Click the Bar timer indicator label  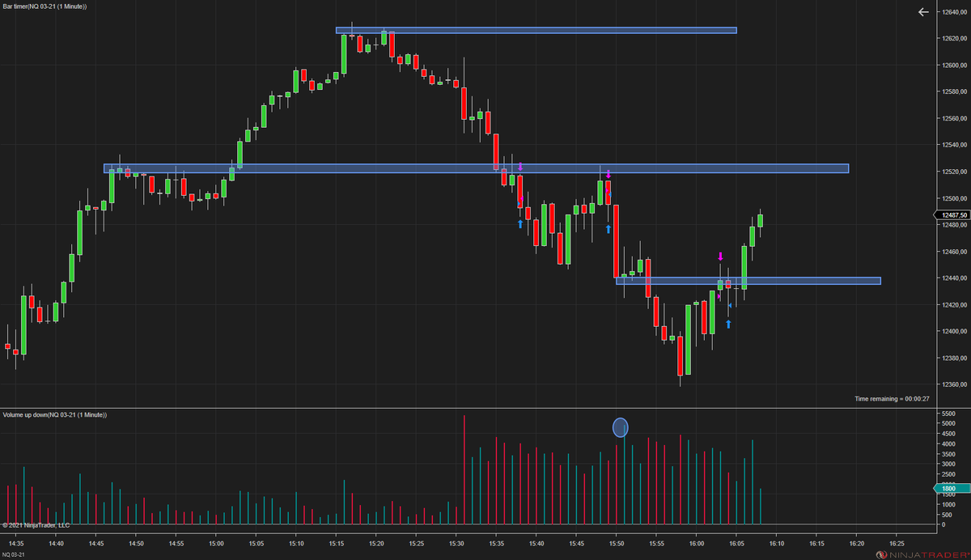pos(45,6)
